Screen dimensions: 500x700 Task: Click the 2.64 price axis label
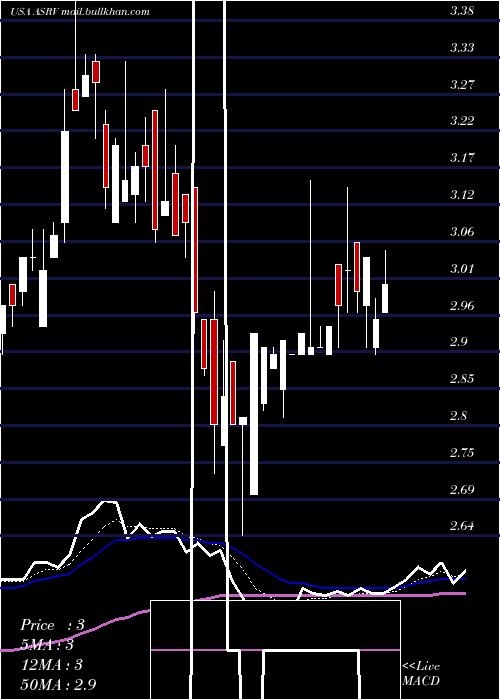462,526
